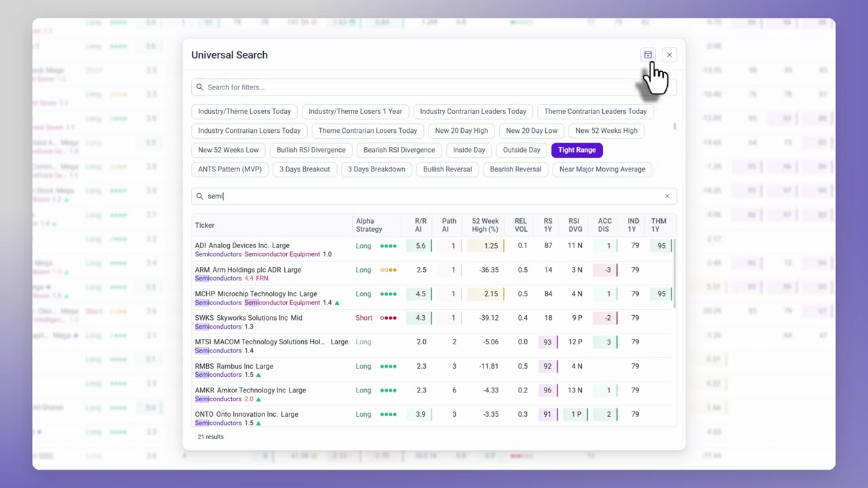Sort by ACC DIS column header

point(604,225)
